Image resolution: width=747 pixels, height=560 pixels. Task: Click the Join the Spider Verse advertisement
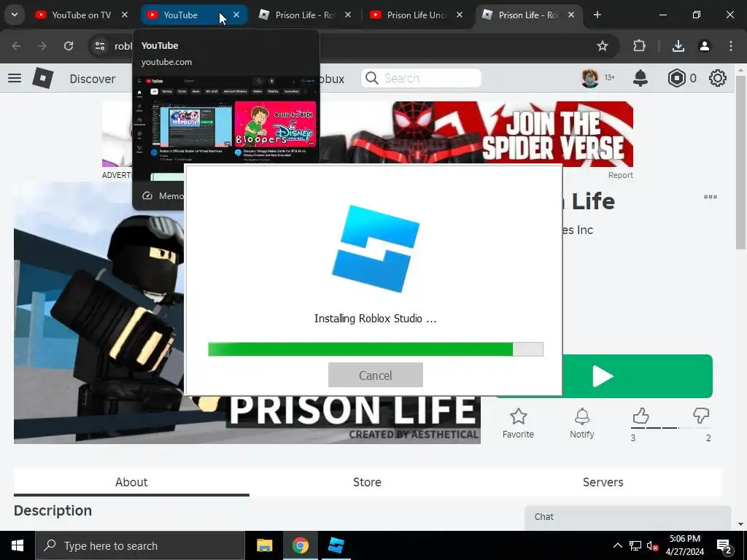coord(476,134)
